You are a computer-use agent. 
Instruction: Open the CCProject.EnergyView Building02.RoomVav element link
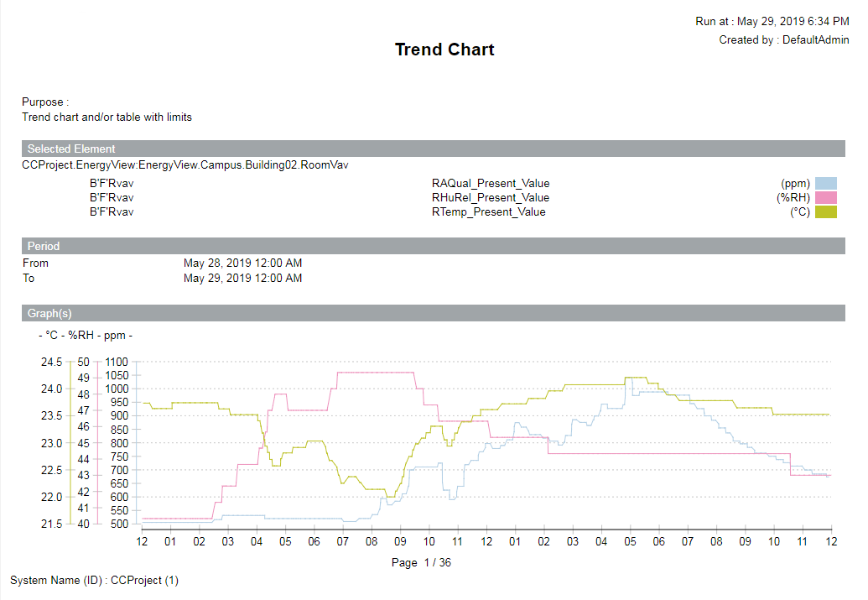click(x=189, y=164)
